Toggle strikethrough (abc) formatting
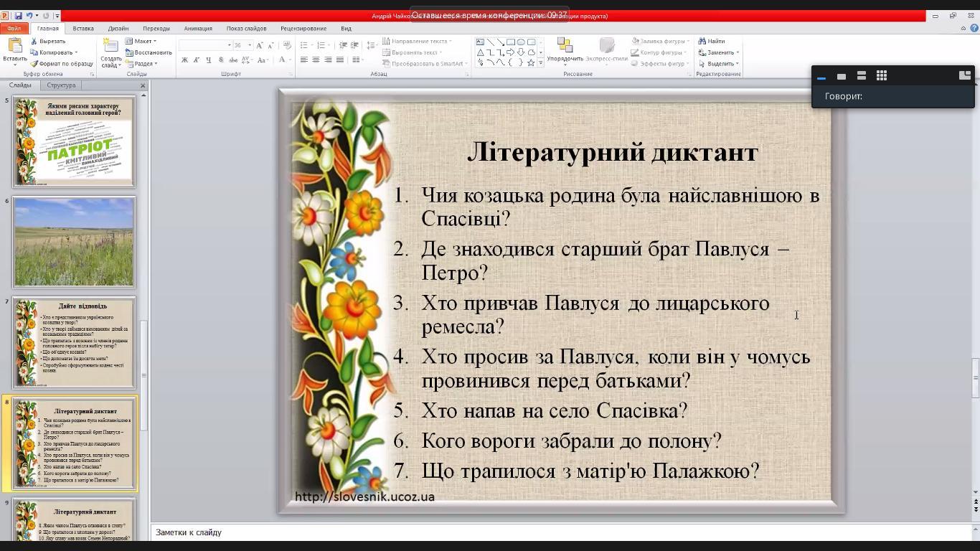Image resolution: width=980 pixels, height=551 pixels. click(x=234, y=60)
